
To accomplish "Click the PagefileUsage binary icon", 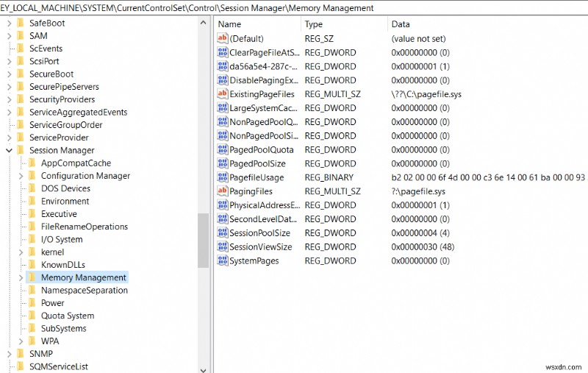I will [x=223, y=177].
